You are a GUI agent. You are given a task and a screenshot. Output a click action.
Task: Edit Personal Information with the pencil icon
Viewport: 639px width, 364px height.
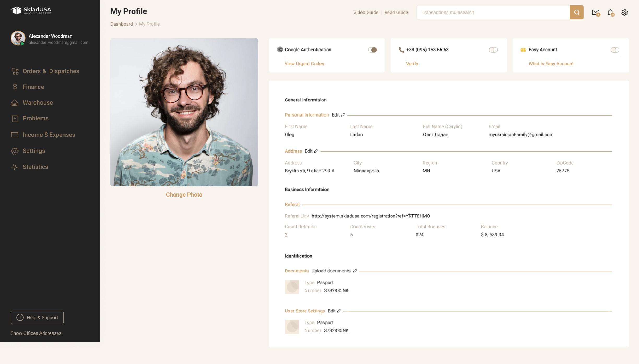point(343,114)
